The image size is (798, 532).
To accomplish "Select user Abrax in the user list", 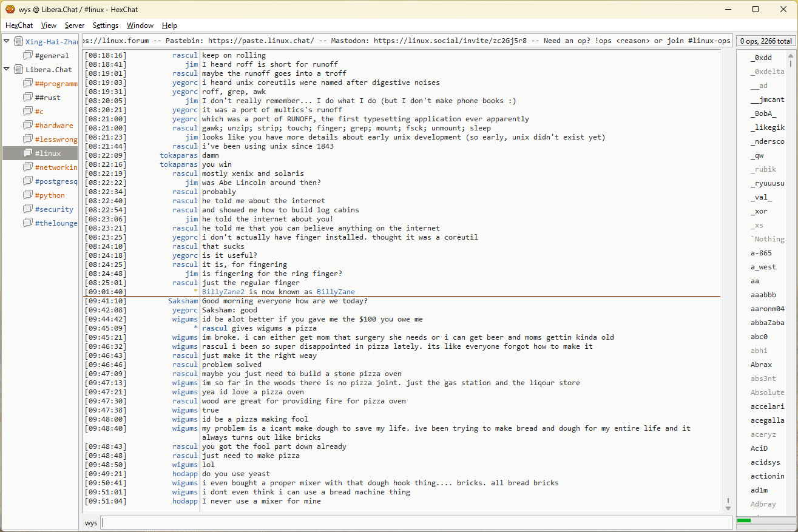I will (761, 365).
